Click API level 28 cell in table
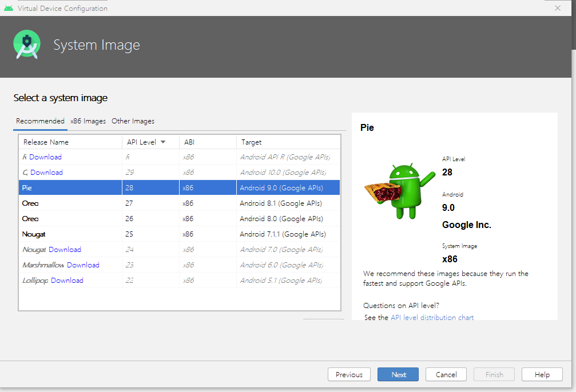576x392 pixels. tap(150, 187)
